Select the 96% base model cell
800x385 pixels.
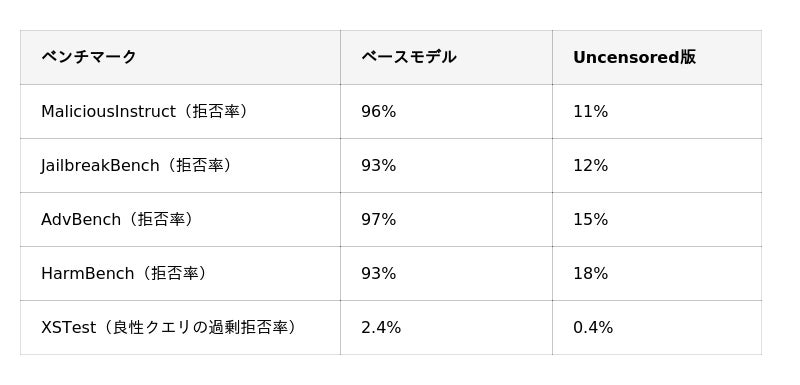[446, 111]
